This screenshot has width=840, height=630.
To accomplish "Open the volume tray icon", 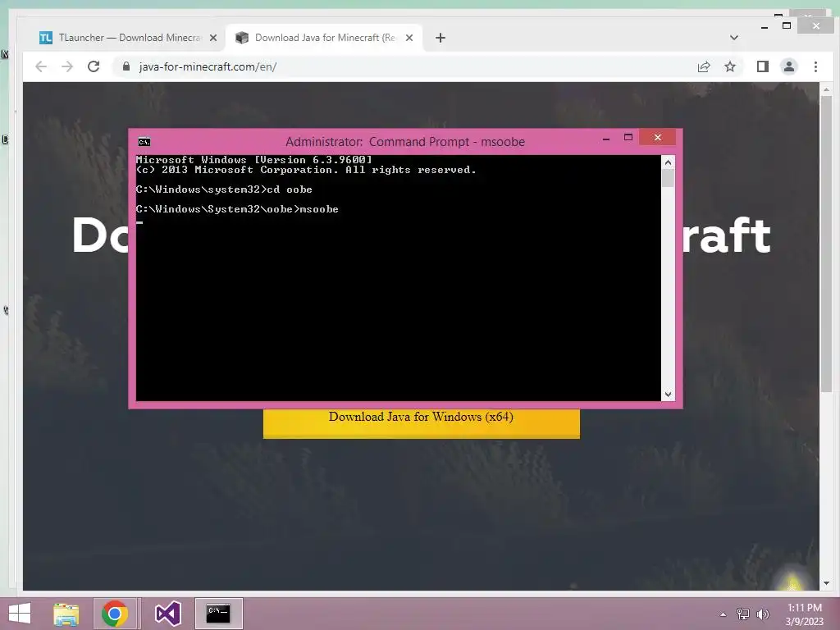I will pyautogui.click(x=762, y=614).
